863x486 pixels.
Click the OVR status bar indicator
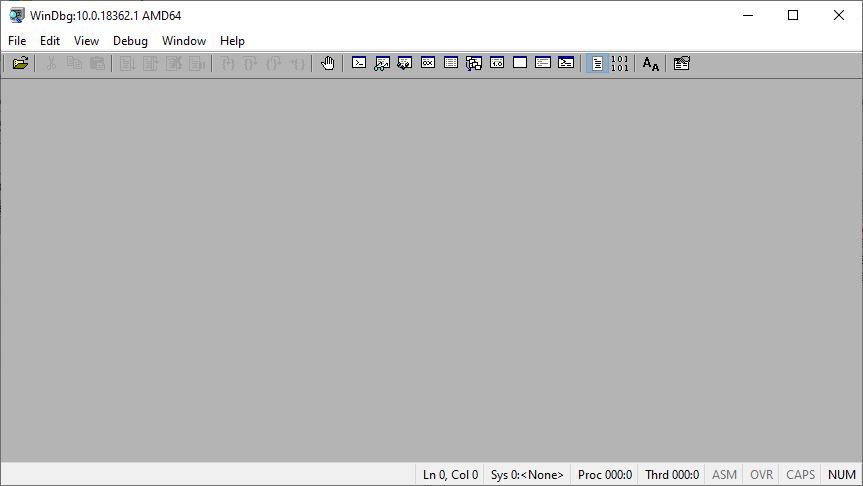(x=761, y=474)
